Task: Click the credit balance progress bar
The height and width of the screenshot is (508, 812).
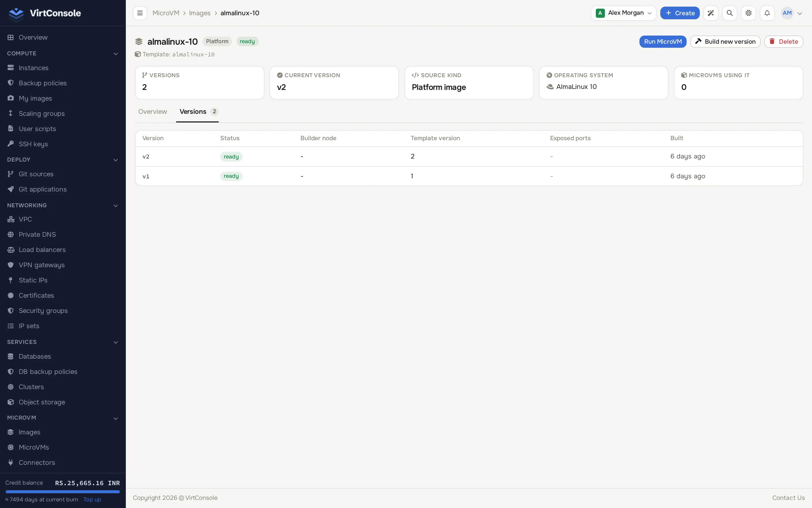Action: pyautogui.click(x=63, y=491)
